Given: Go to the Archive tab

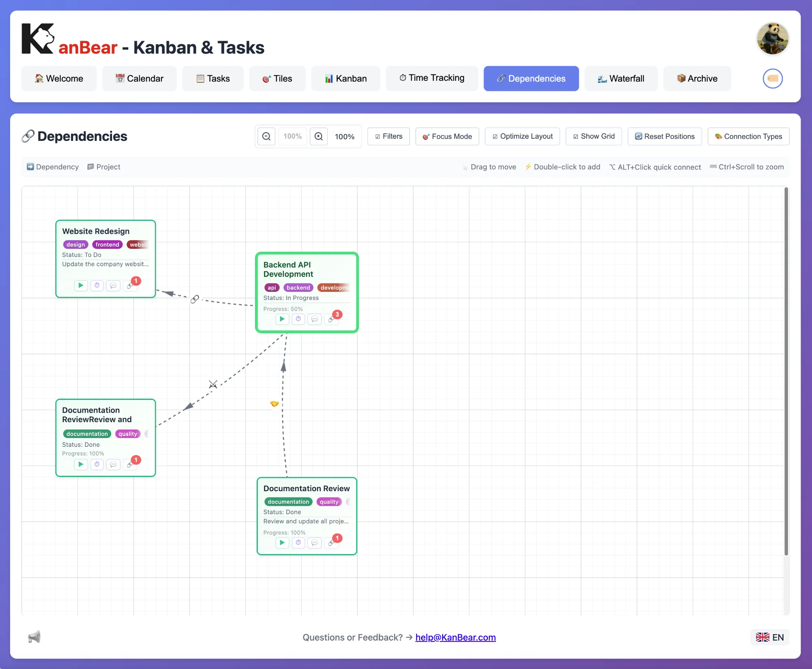Looking at the screenshot, I should pyautogui.click(x=697, y=78).
